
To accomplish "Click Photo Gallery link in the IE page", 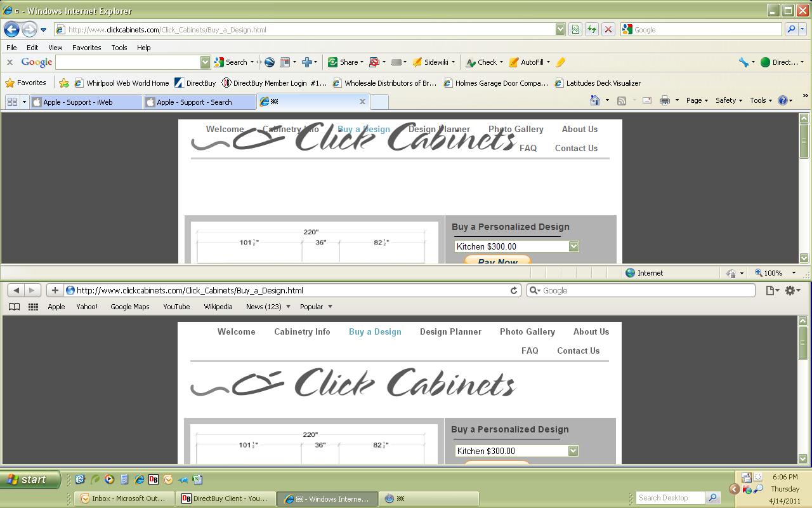I will coord(516,129).
